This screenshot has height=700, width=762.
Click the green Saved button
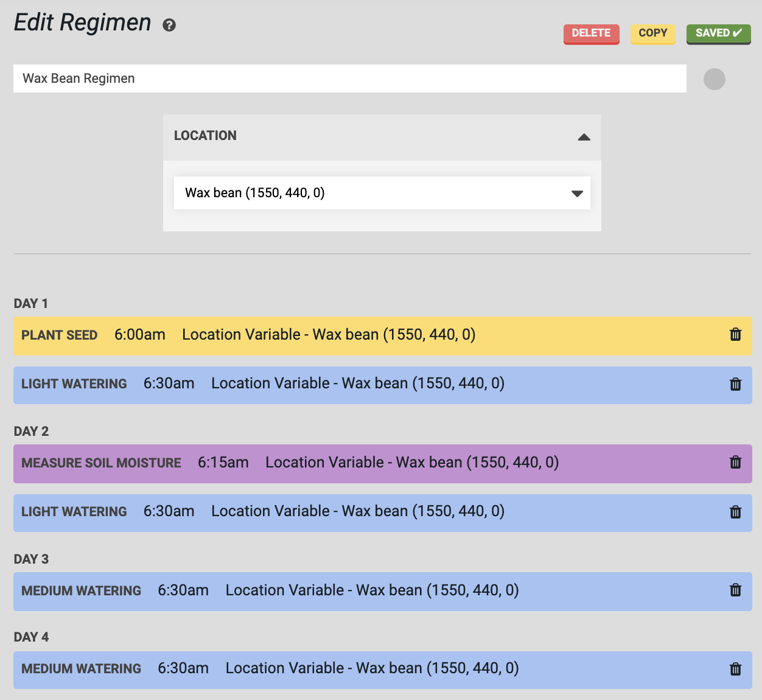718,33
